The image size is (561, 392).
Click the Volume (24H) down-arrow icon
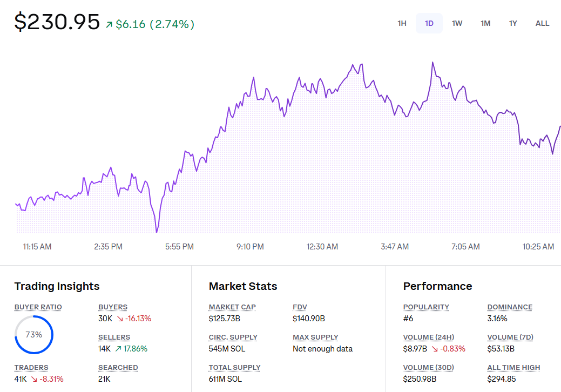[435, 349]
